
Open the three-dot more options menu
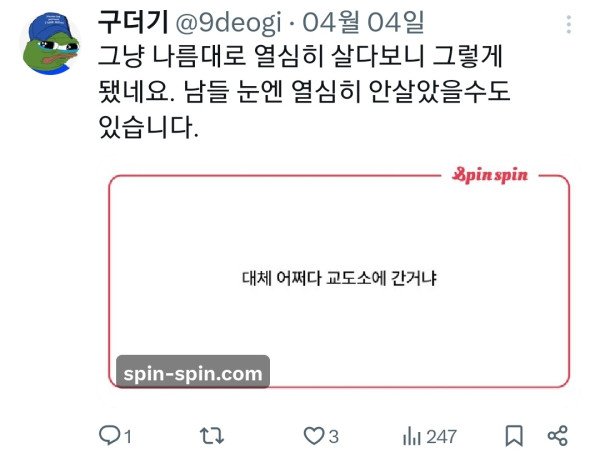click(569, 24)
